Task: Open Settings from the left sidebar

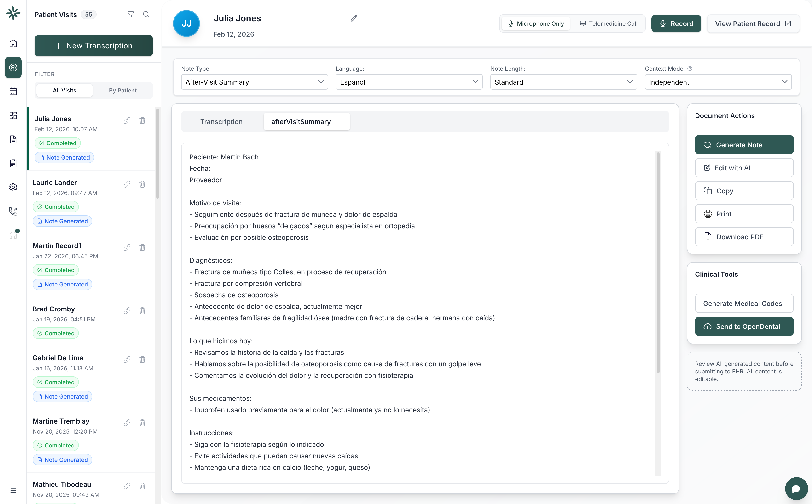Action: click(13, 187)
